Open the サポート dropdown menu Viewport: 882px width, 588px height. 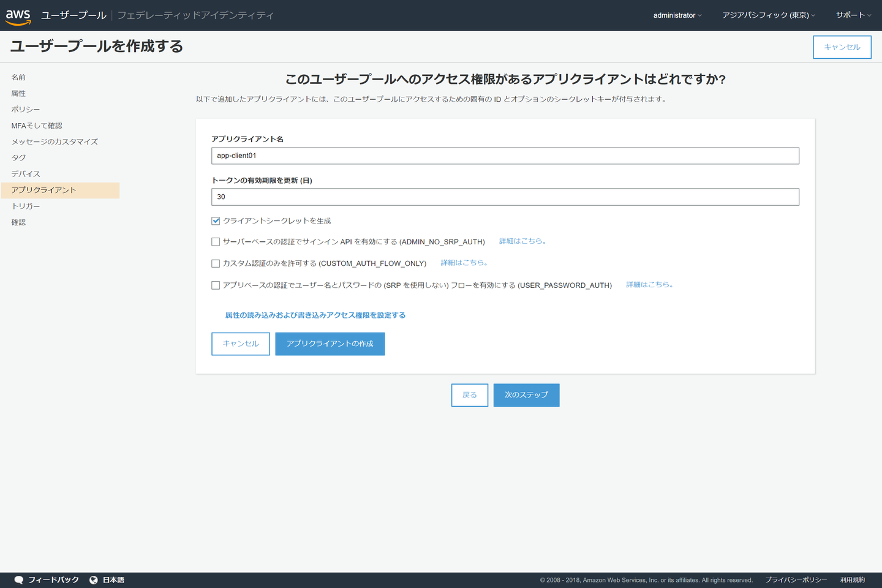[x=853, y=15]
